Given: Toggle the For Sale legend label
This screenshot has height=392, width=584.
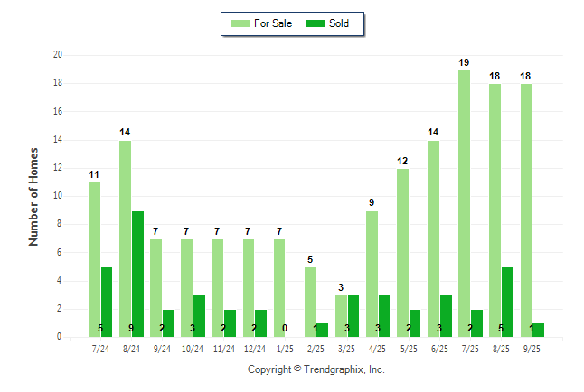Looking at the screenshot, I should [x=276, y=23].
